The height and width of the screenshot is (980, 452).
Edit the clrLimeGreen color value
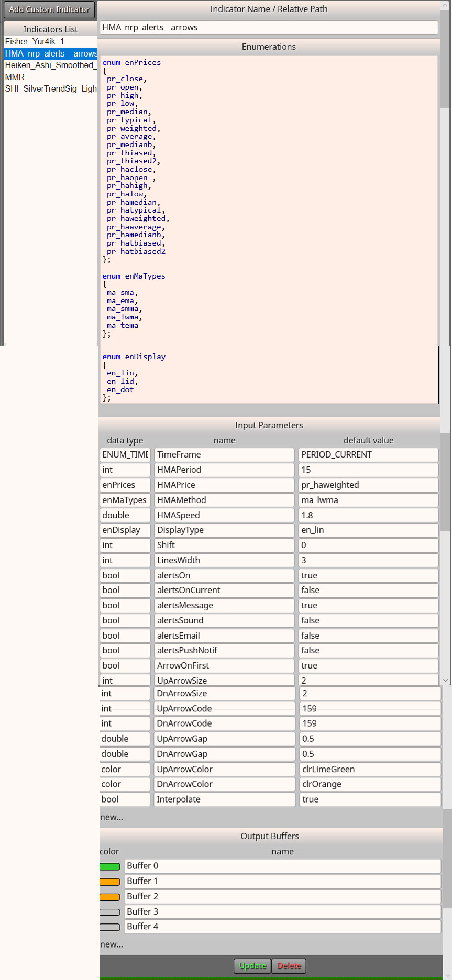pos(370,769)
